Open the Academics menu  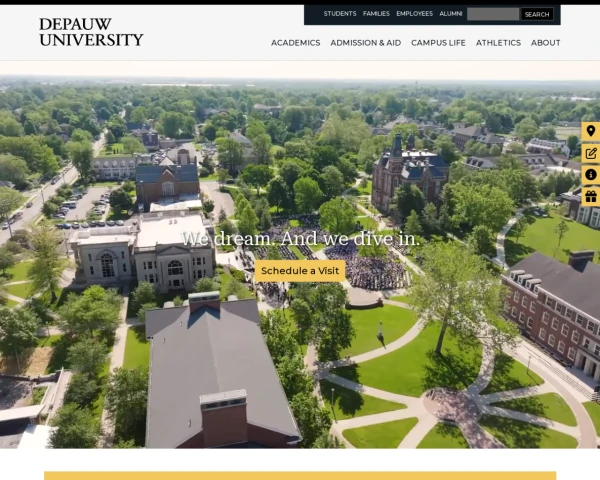click(x=295, y=43)
